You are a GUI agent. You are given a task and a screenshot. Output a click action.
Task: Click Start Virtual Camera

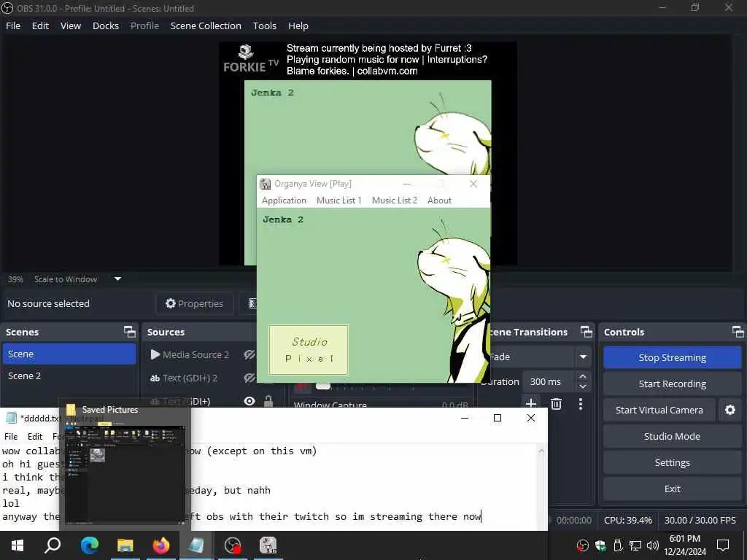click(659, 410)
